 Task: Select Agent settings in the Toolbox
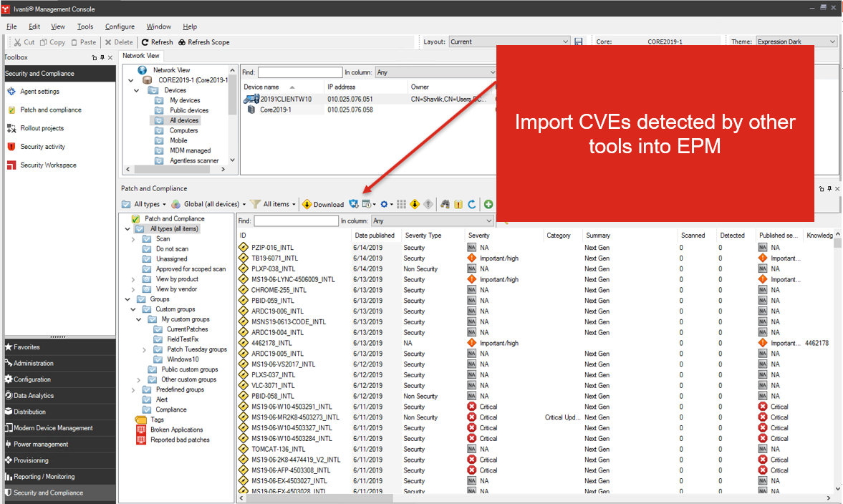click(x=42, y=91)
